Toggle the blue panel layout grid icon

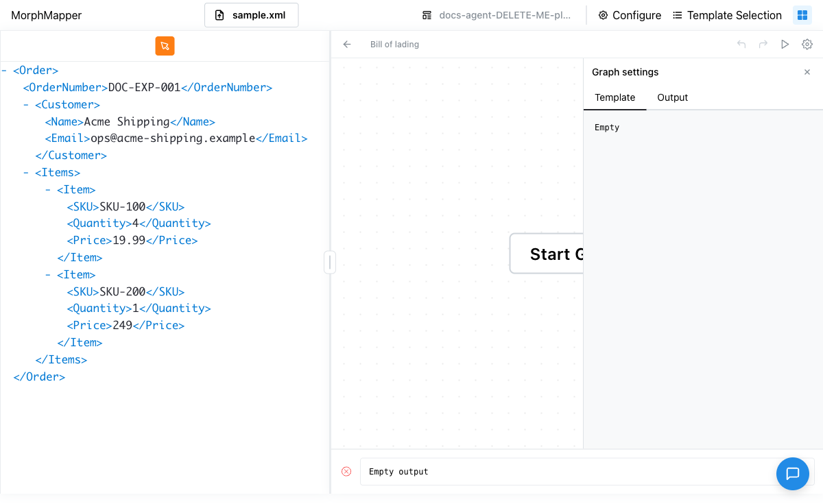tap(802, 15)
